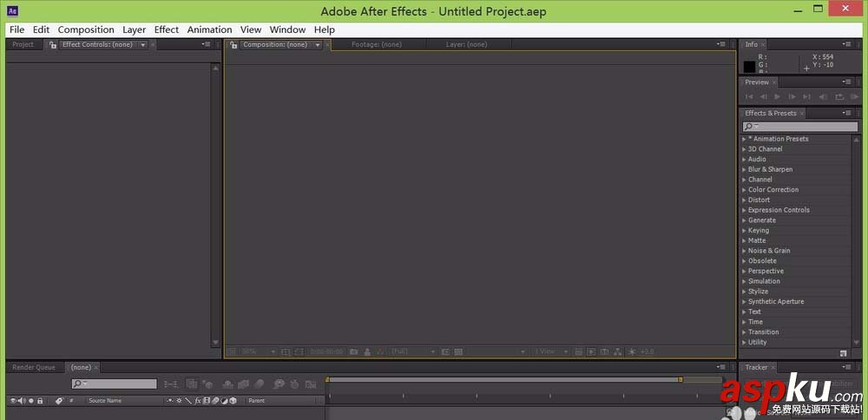Toggle loop option in Preview panel
The width and height of the screenshot is (868, 420).
839,97
